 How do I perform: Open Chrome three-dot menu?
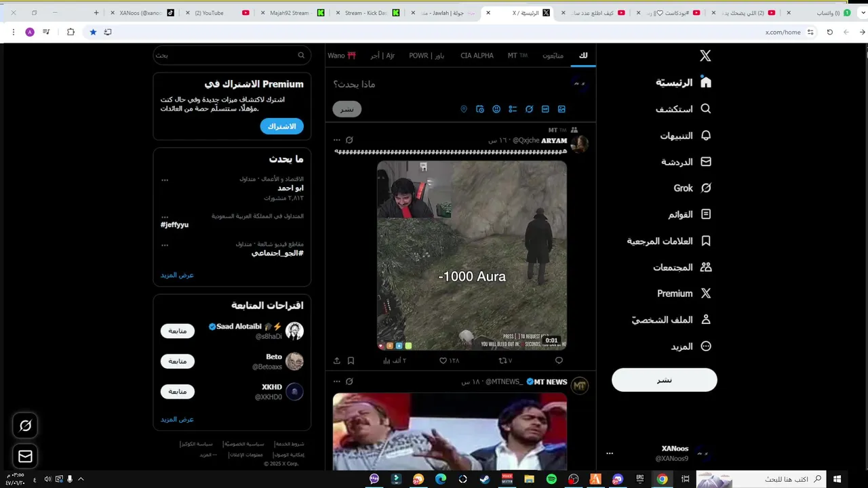pos(14,32)
